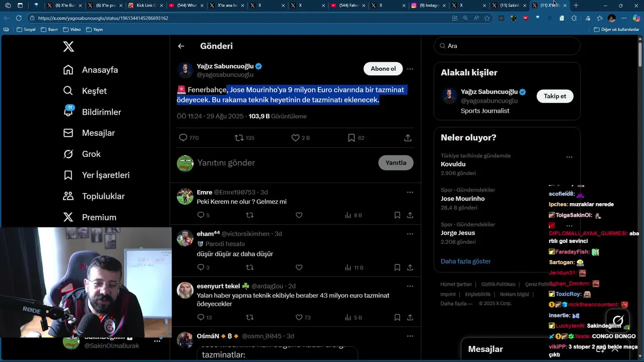Like esenyurt tekel's reply with 73 likes
Screen dimensions: 644x362
click(x=303, y=317)
